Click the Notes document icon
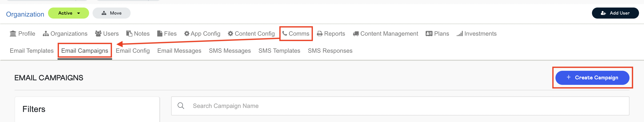Viewport: 644px width, 122px height. (129, 34)
